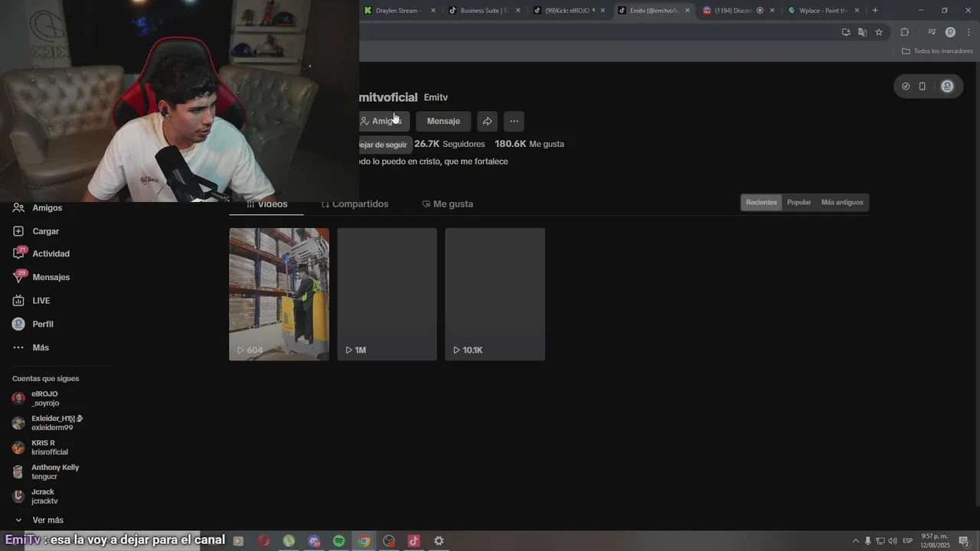Click the share profile arrow icon
The image size is (980, 551).
[487, 121]
